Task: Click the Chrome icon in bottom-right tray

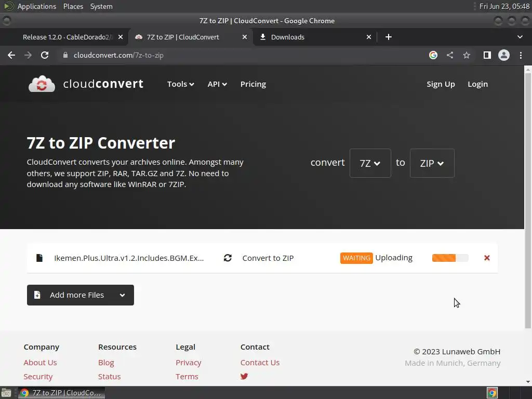Action: pos(493,393)
